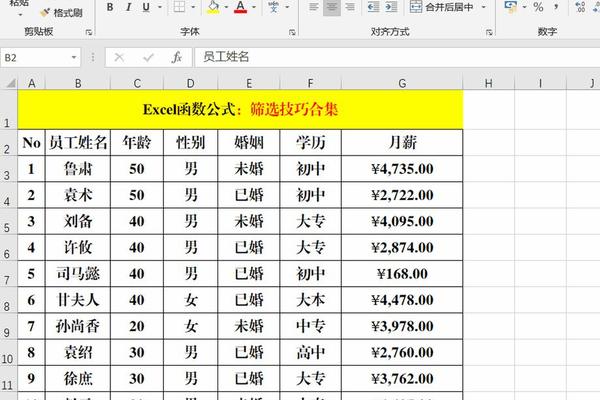600x400 pixels.
Task: Open Merge and Center dropdown arrow
Action: 484,7
